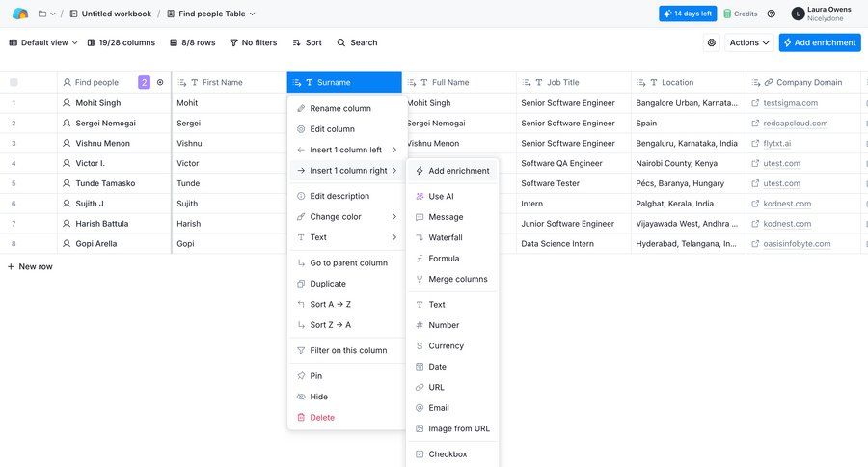Choose Filter on this column
Image resolution: width=868 pixels, height=467 pixels.
(x=347, y=350)
